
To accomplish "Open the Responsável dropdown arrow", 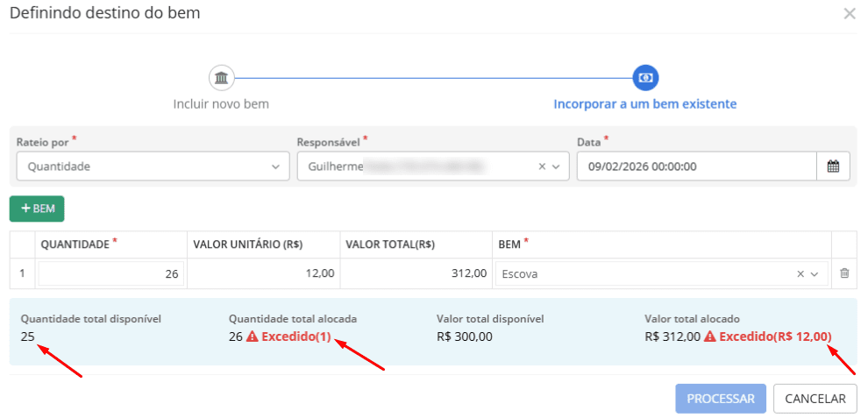I will pos(556,166).
